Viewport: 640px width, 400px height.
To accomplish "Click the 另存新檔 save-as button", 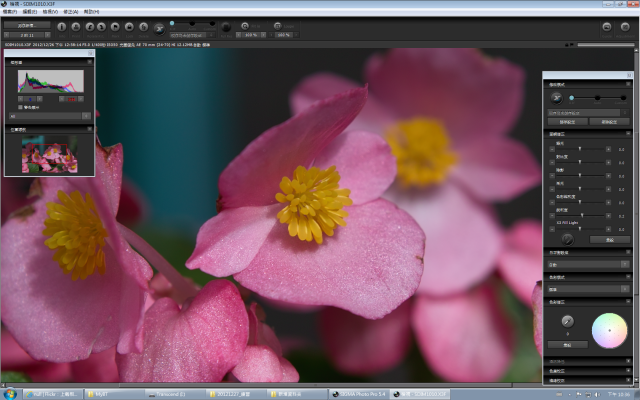I will (27, 25).
